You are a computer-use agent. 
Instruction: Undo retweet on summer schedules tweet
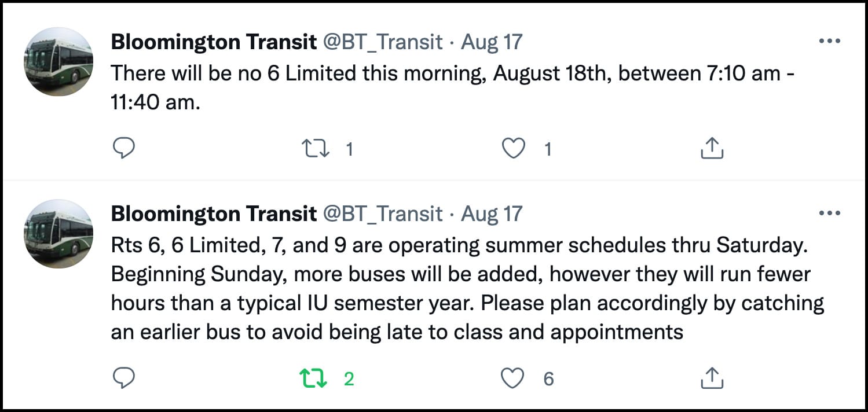[313, 379]
